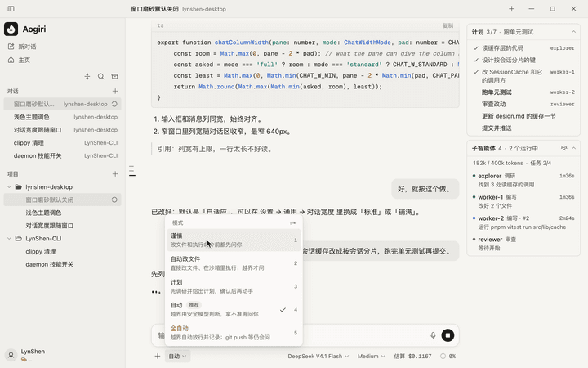The image size is (588, 368).
Task: Copy the code block via 复制
Action: pos(448,25)
